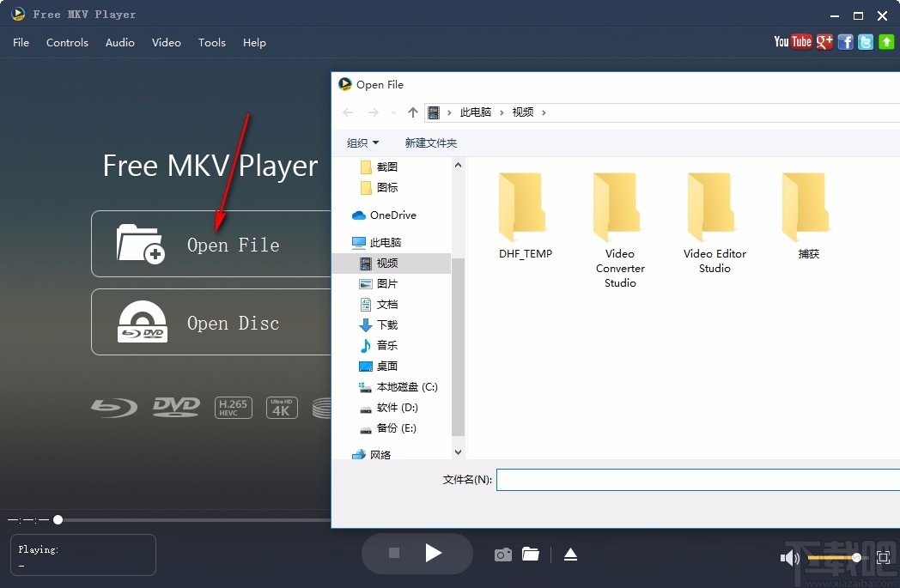Select the Video Editor Studio folder
This screenshot has width=900, height=588.
coord(715,224)
